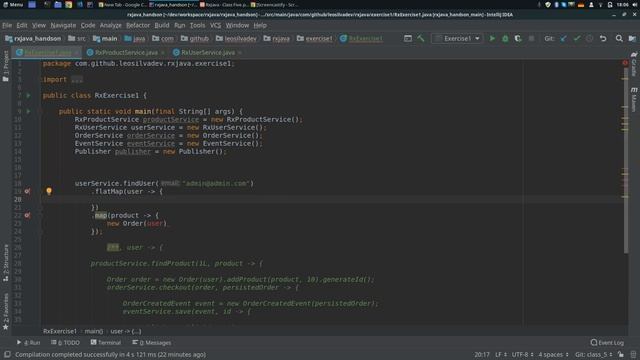Switch to RxUserService.java editor tab

pos(208,53)
